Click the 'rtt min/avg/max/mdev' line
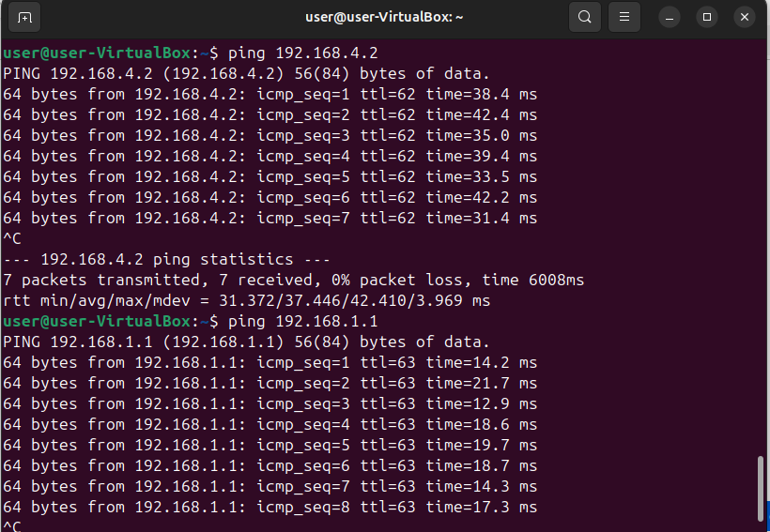The height and width of the screenshot is (532, 770). [247, 301]
